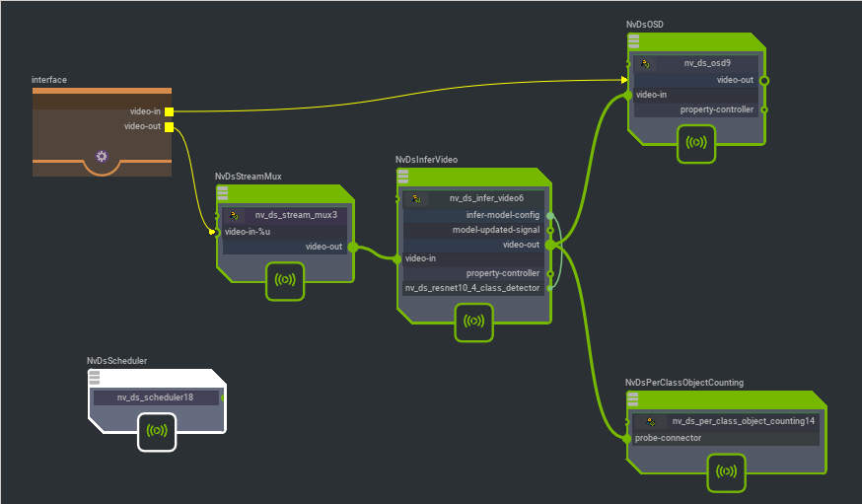Click the broadcast icon under NvDsOSD node
The image size is (862, 504).
pyautogui.click(x=696, y=142)
